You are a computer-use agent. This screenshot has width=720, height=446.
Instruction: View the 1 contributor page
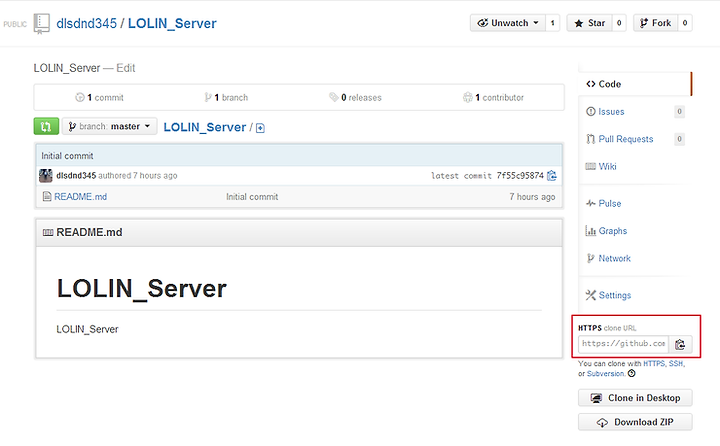pyautogui.click(x=493, y=97)
